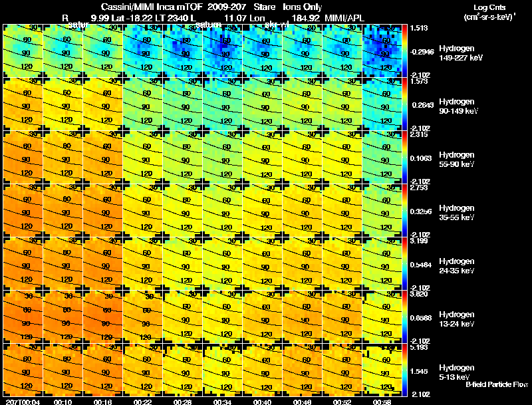Select the 24-35 keV image at 00:16
532x405 pixels.
(103, 263)
